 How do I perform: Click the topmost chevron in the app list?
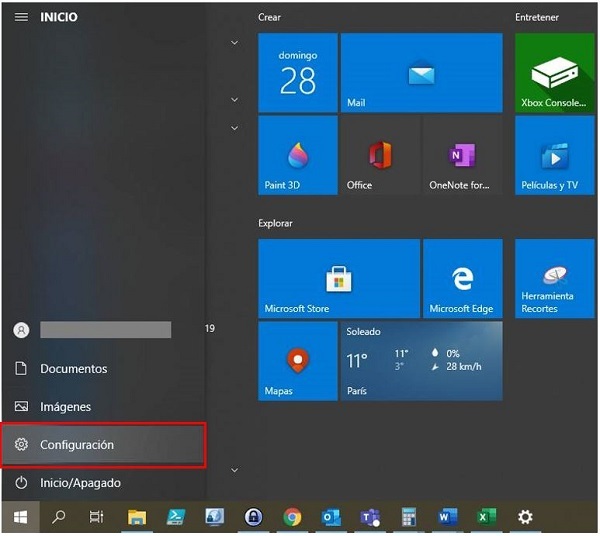pos(234,43)
